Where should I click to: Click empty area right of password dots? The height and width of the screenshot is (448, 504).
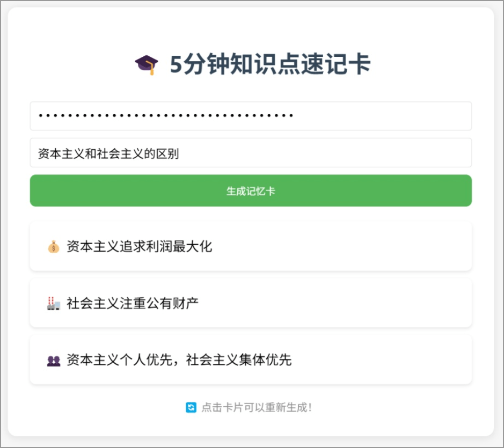click(x=383, y=116)
